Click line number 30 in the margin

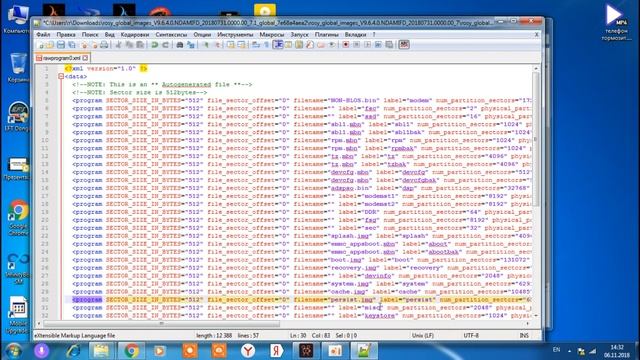pos(45,300)
